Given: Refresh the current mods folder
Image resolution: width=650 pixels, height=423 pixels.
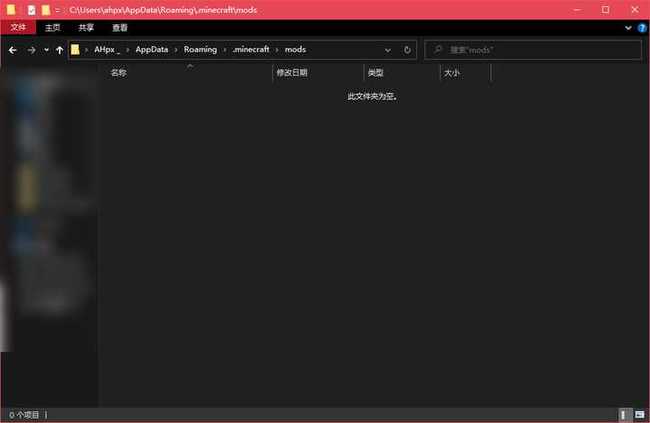Looking at the screenshot, I should pos(407,49).
